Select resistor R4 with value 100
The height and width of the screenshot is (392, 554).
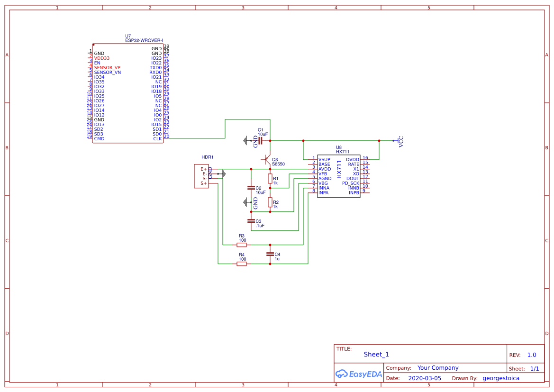coord(241,263)
